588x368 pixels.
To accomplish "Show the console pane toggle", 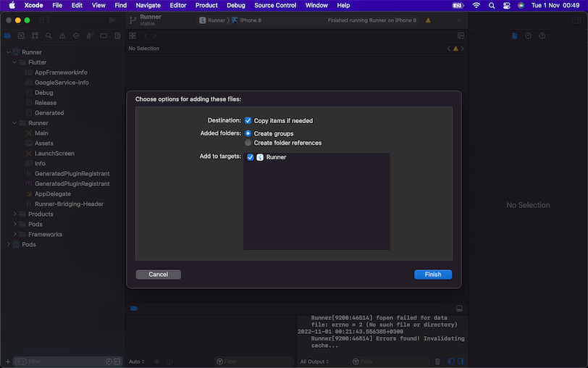I will pyautogui.click(x=461, y=361).
